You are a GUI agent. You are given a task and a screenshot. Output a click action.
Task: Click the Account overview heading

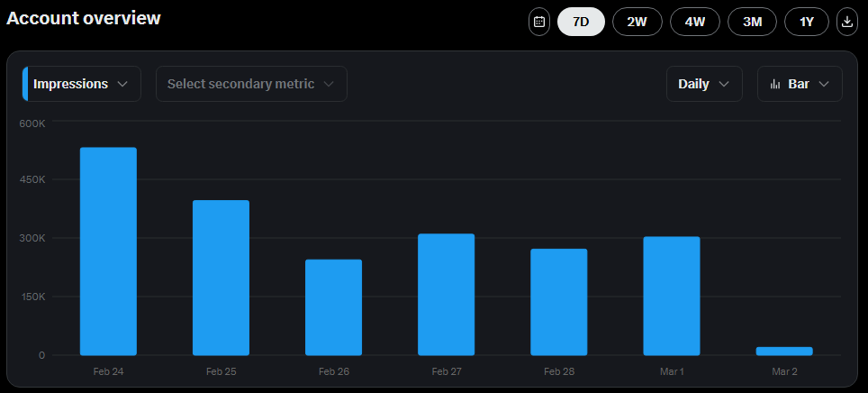(84, 18)
